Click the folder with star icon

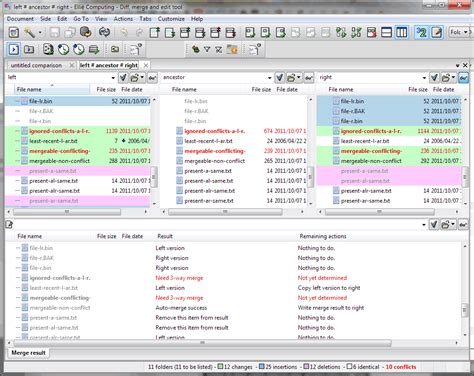232,50
